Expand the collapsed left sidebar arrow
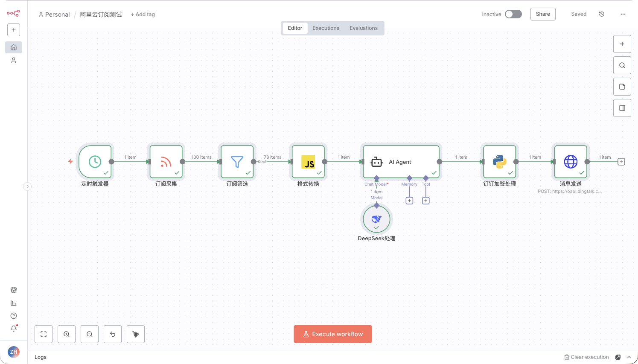The height and width of the screenshot is (364, 638). point(27,186)
